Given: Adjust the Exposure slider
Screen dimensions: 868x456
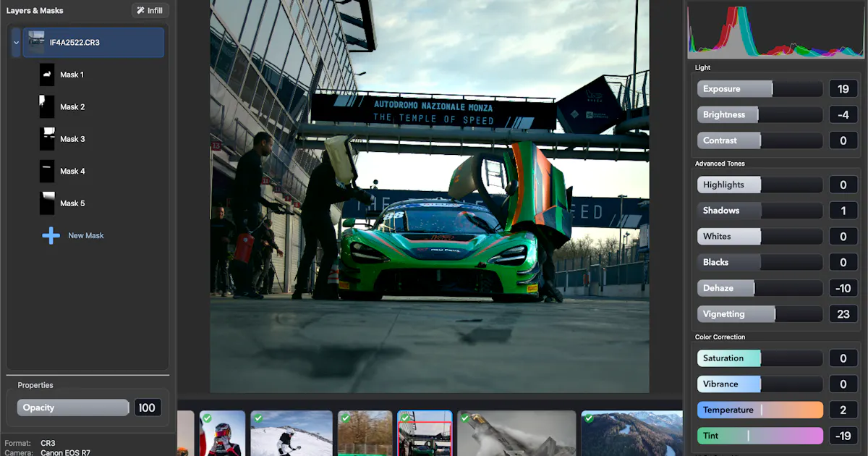Looking at the screenshot, I should pos(760,89).
